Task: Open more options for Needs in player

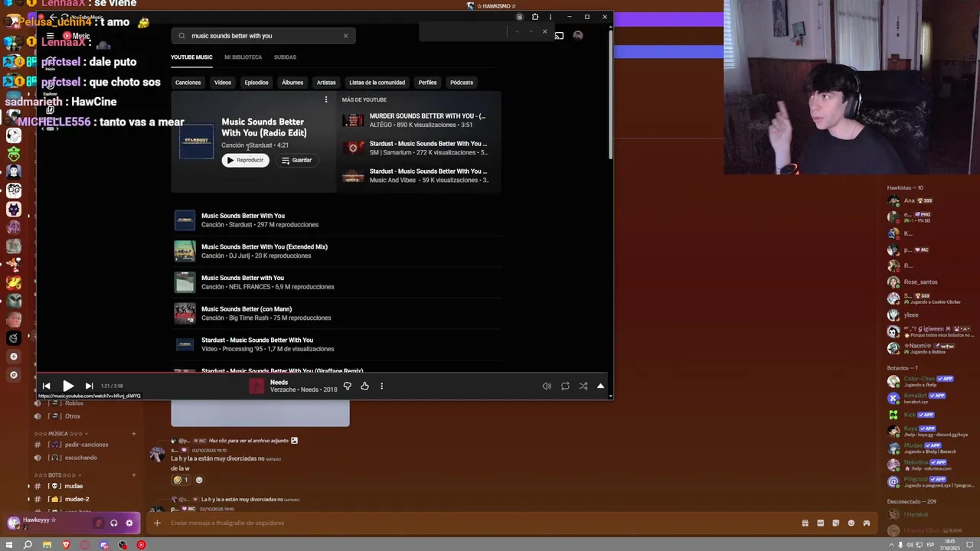Action: coord(381,386)
